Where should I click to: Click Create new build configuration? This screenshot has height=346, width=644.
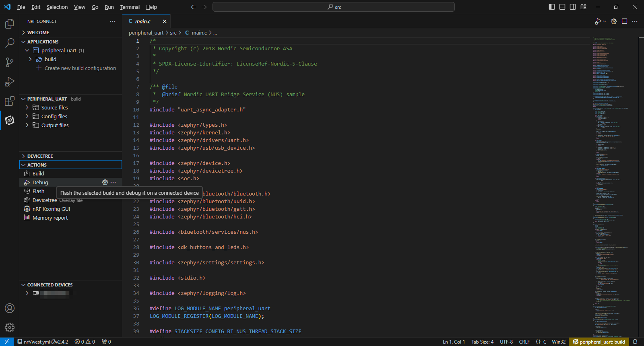80,68
